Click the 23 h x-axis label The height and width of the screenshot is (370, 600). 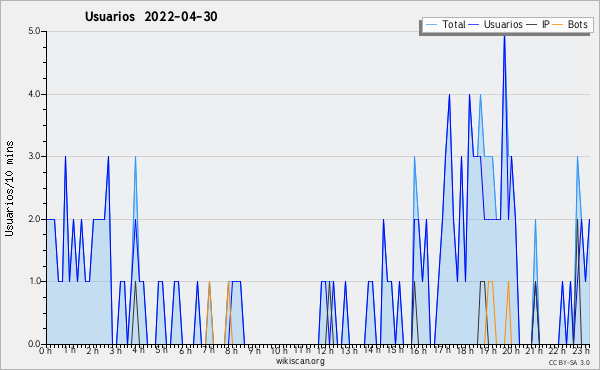(x=580, y=350)
